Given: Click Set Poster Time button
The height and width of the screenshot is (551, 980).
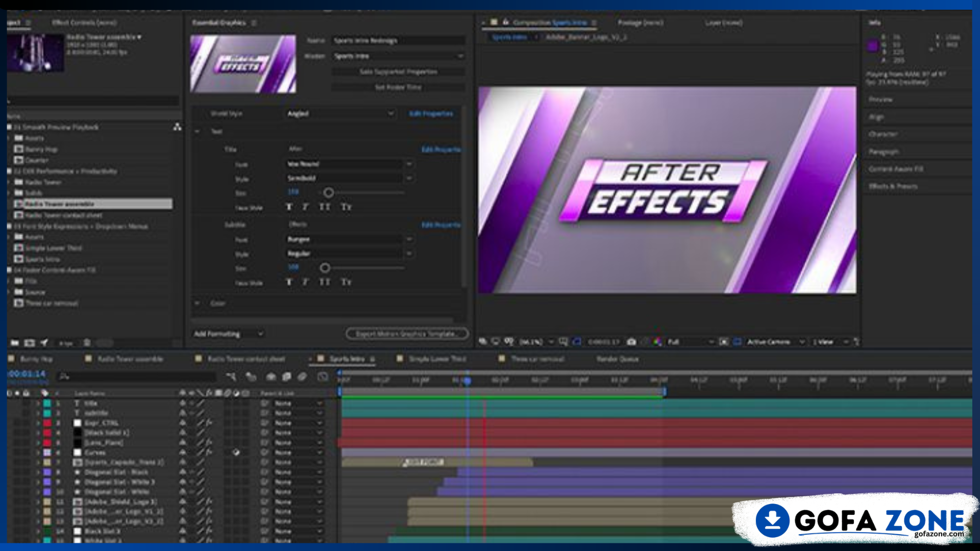Looking at the screenshot, I should 399,87.
